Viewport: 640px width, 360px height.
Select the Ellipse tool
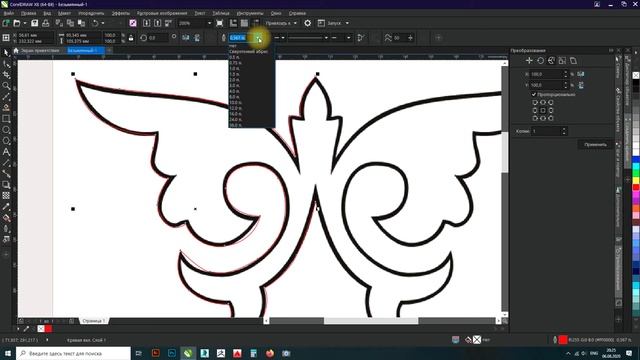pos(6,130)
